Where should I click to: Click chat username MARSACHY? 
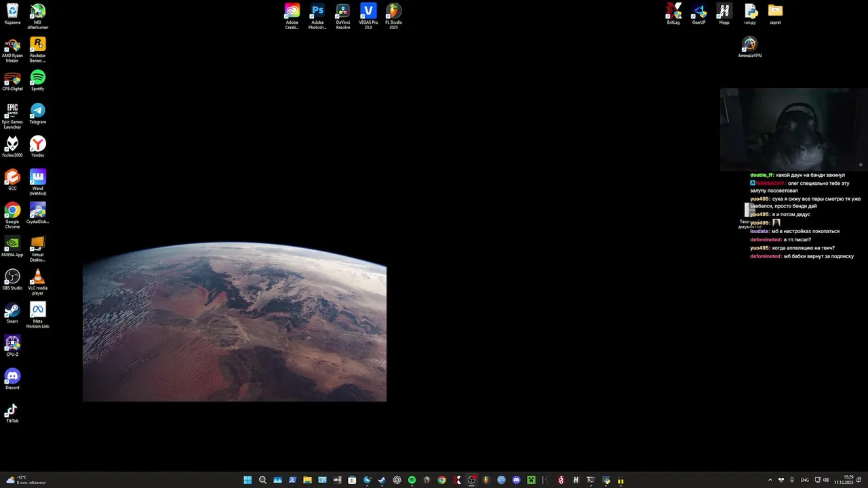coord(771,183)
